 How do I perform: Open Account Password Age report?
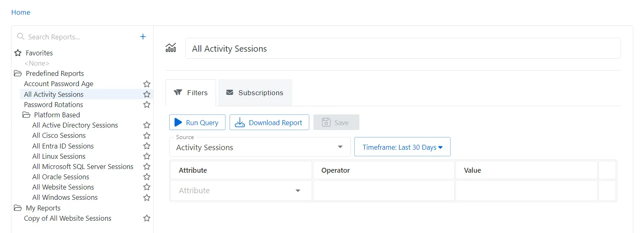click(x=59, y=84)
